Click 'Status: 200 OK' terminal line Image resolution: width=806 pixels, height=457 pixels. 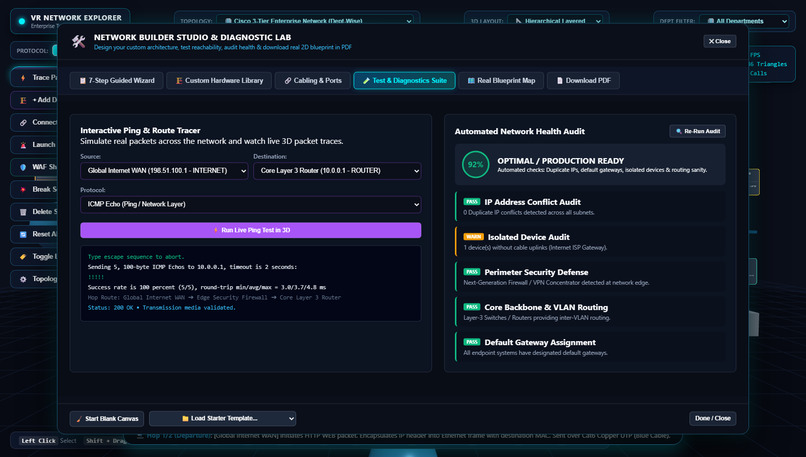pyautogui.click(x=161, y=307)
